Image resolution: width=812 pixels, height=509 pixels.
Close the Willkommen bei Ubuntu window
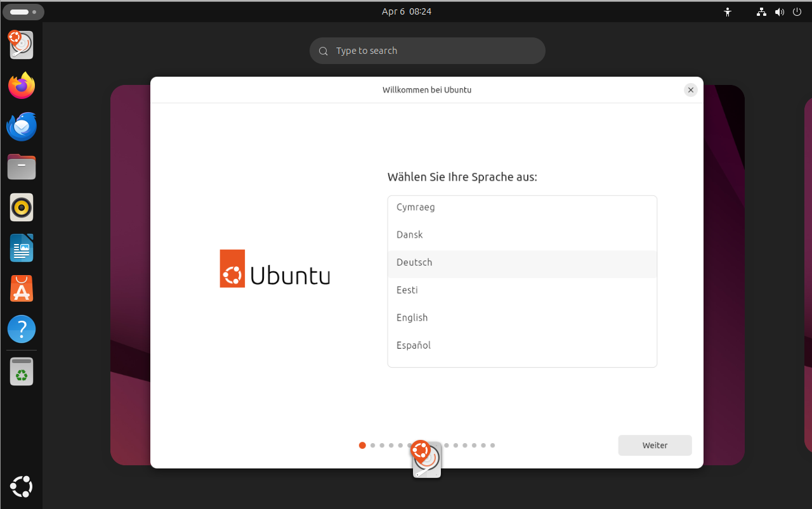click(691, 90)
